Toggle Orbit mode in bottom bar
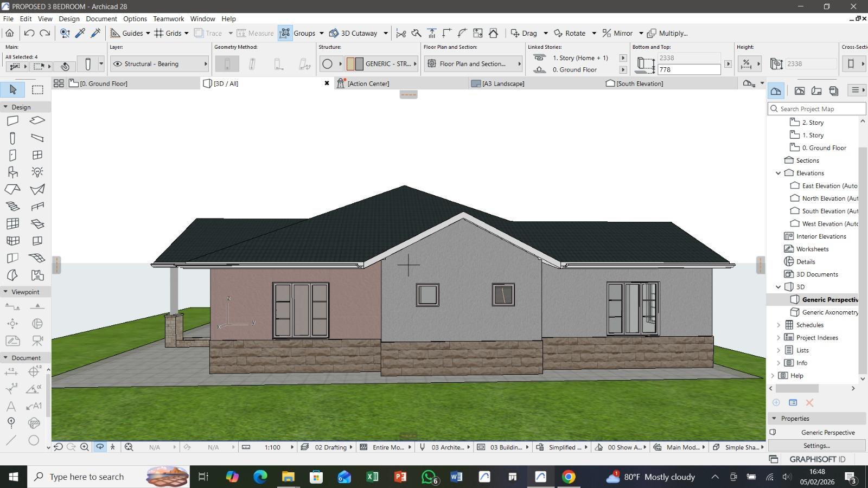Image resolution: width=868 pixels, height=488 pixels. [x=100, y=447]
